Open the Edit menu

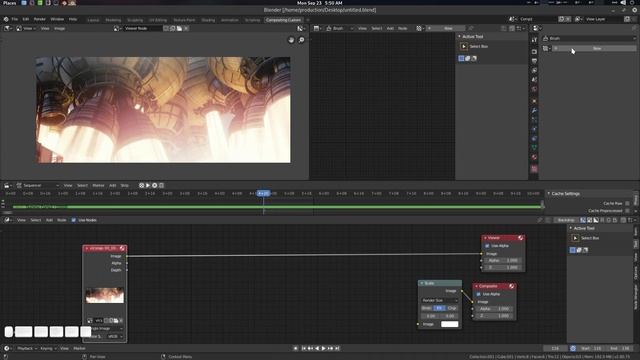tap(26, 19)
